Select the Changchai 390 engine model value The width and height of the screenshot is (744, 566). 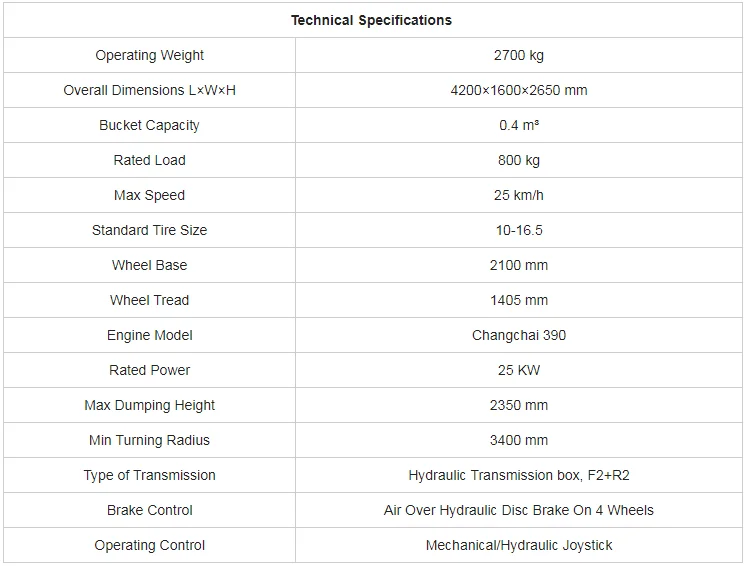[x=519, y=335]
